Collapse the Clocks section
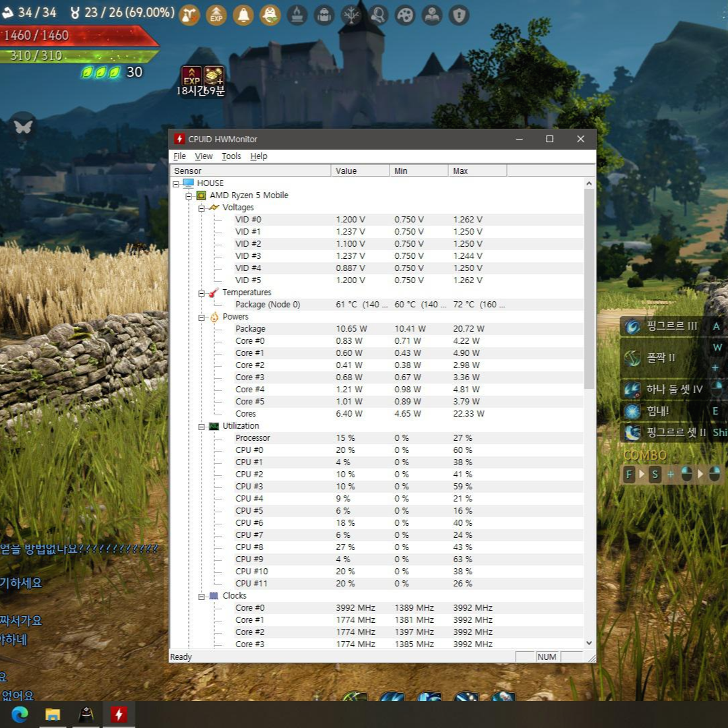 click(x=202, y=597)
